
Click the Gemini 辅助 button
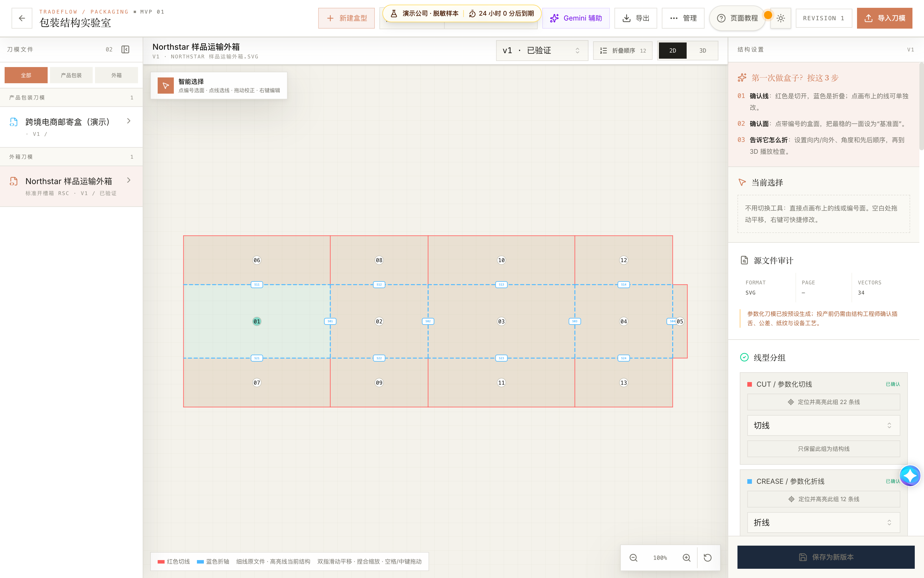576,18
